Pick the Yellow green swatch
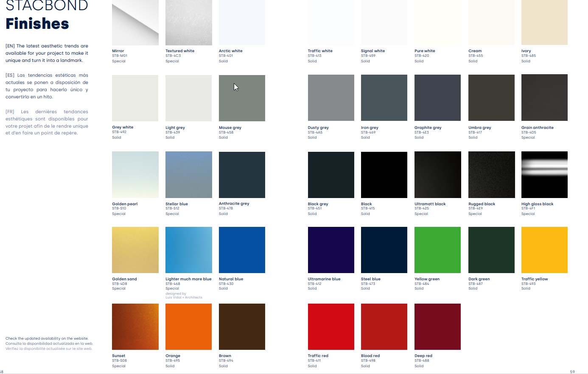The width and height of the screenshot is (588, 374). (x=437, y=250)
